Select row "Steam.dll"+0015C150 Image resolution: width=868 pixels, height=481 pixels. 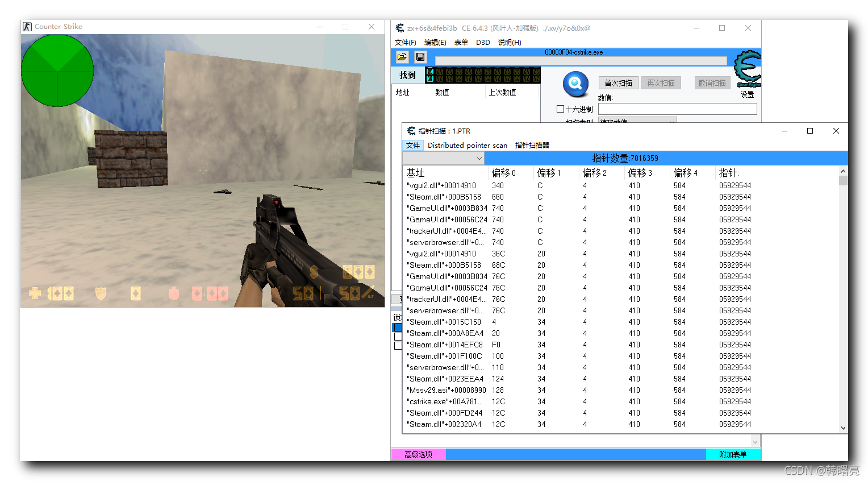point(620,322)
